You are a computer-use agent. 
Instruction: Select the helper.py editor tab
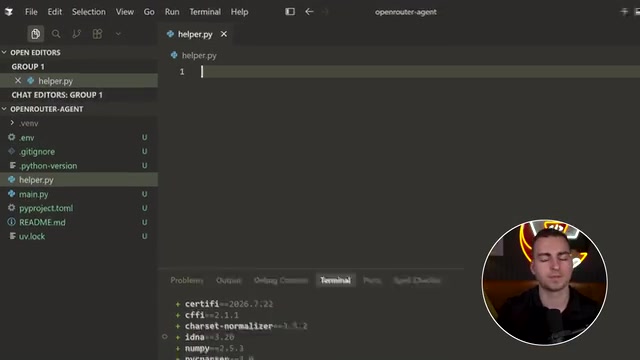tap(195, 34)
